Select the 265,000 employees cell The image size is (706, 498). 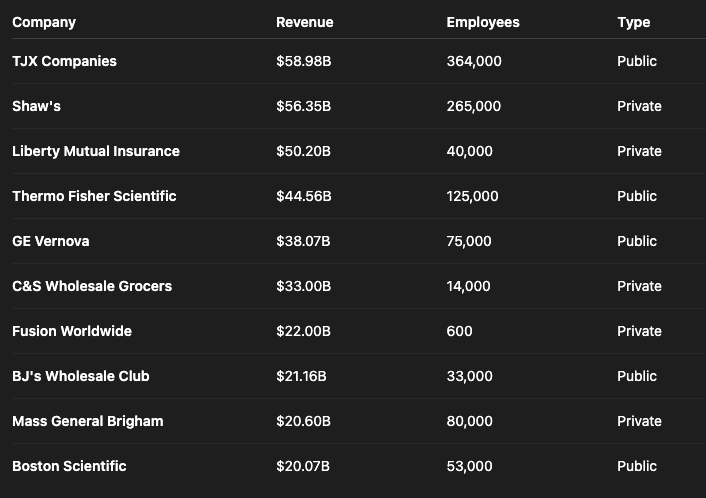pos(474,106)
